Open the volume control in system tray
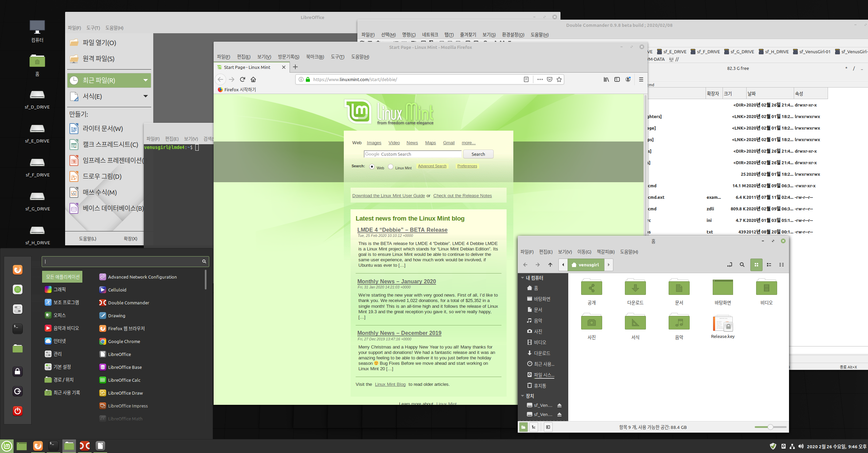This screenshot has width=868, height=453. tap(801, 447)
